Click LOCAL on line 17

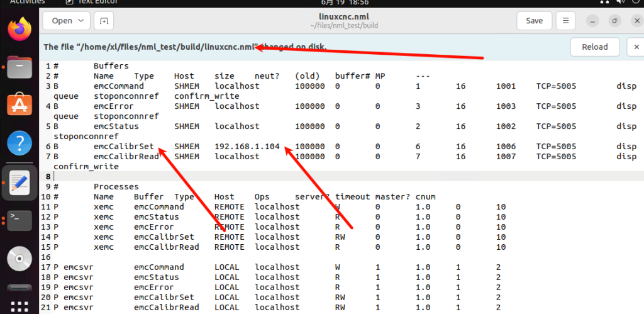(x=226, y=267)
